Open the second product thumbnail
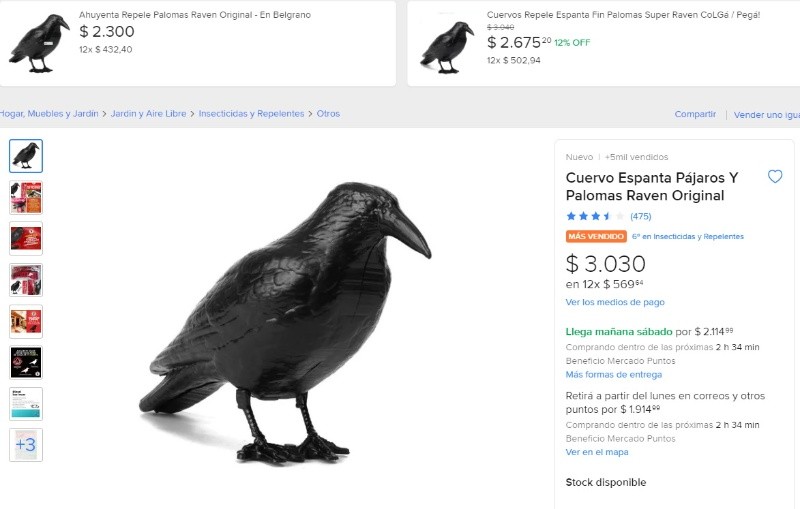This screenshot has height=509, width=800. [26, 197]
